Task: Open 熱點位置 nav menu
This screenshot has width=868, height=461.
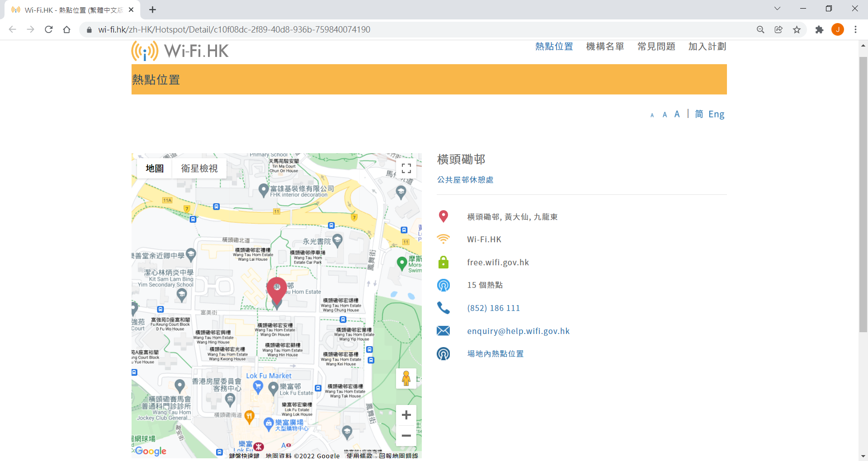Action: (x=554, y=47)
